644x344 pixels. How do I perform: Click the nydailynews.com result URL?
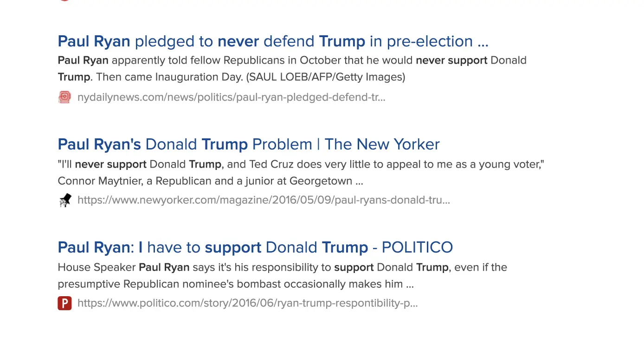tap(231, 97)
